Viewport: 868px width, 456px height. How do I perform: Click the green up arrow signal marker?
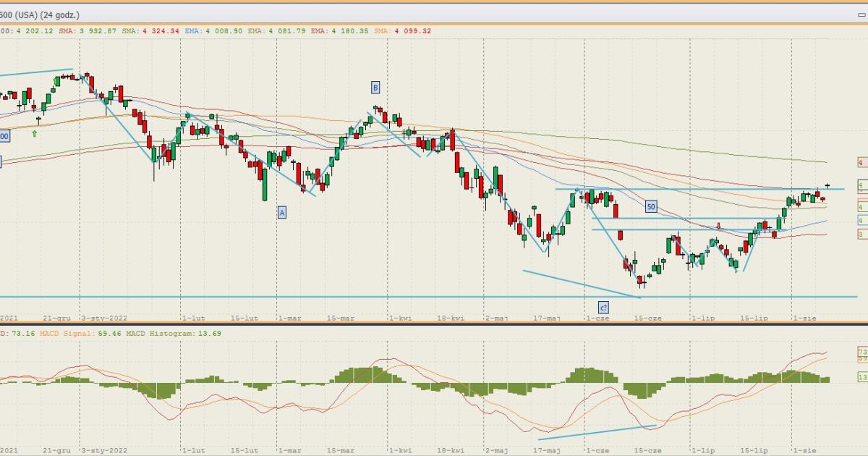coord(35,133)
